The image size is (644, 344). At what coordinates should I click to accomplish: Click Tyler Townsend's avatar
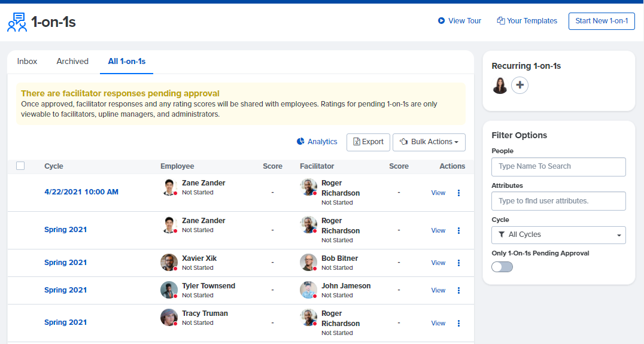169,290
